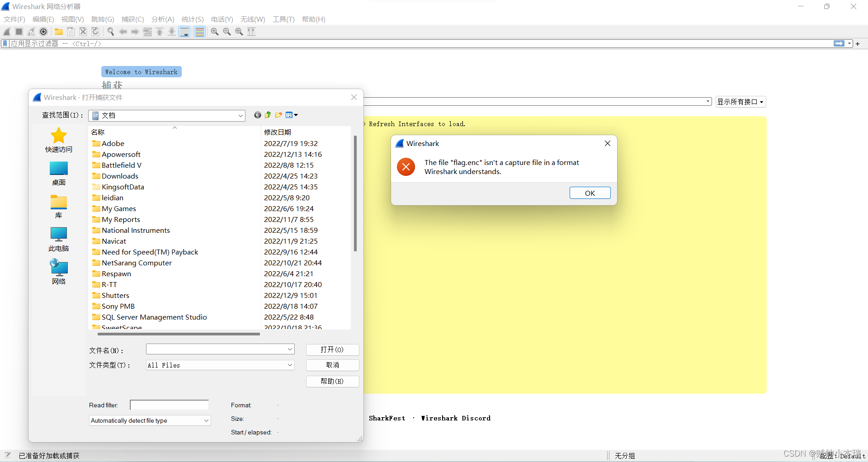This screenshot has height=462, width=868.
Task: Click the 取消 cancel button
Action: coord(332,365)
